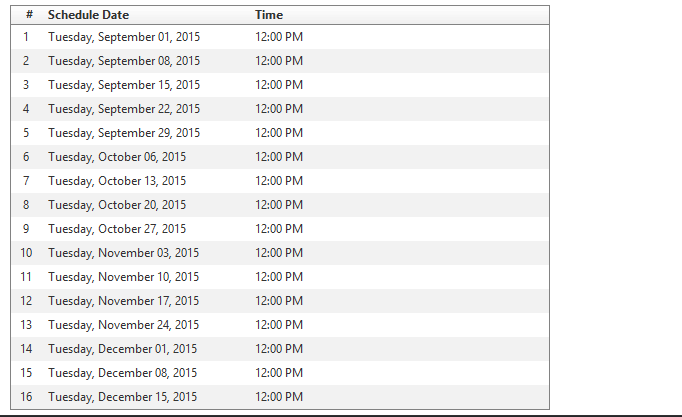Select the October 13, 2015 schedule entry
The image size is (682, 417).
117,181
